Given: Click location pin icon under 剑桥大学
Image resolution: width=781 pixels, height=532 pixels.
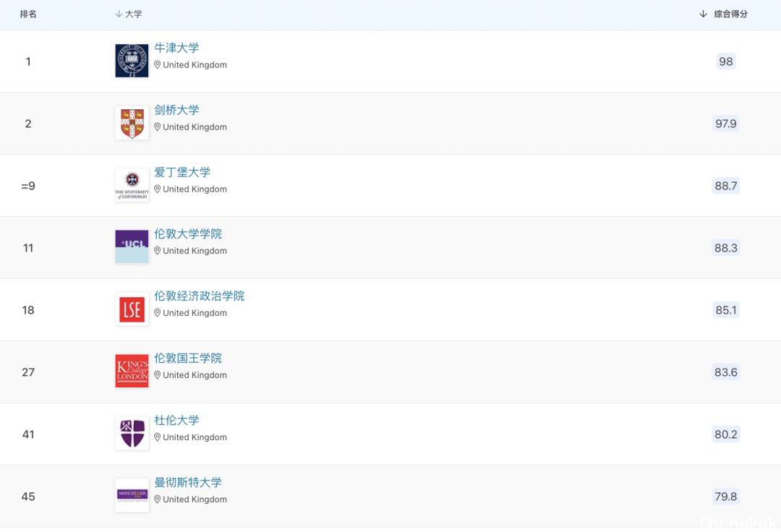Looking at the screenshot, I should [x=158, y=127].
